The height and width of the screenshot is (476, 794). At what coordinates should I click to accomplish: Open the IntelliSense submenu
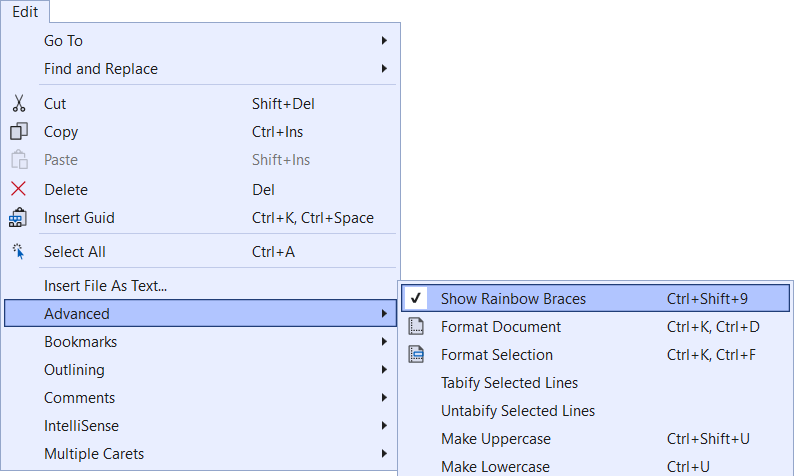click(x=82, y=426)
